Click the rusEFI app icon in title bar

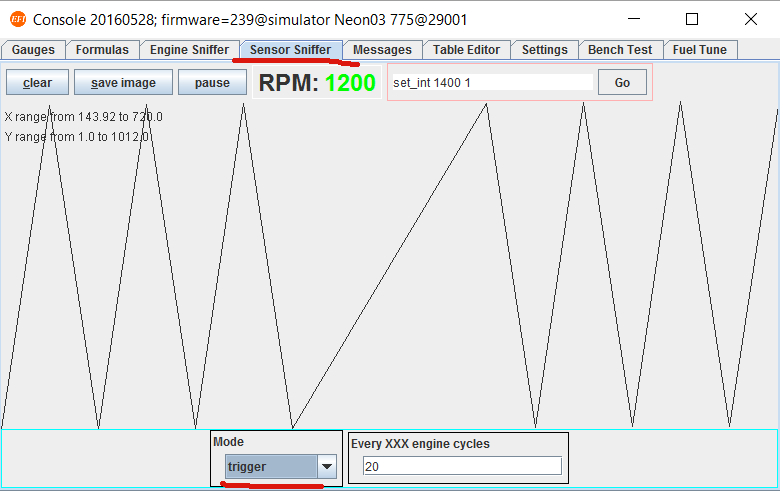pyautogui.click(x=17, y=19)
